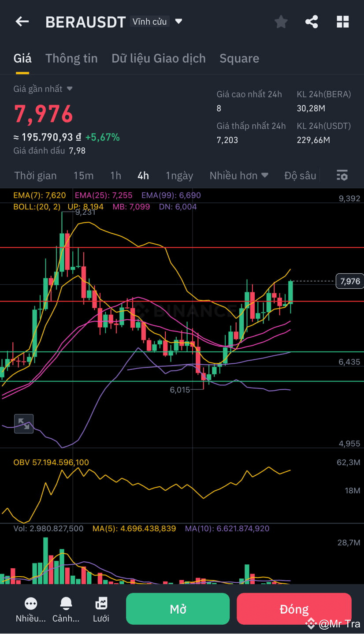Switch to the Thông tin tab
This screenshot has height=634, width=364.
click(x=71, y=58)
